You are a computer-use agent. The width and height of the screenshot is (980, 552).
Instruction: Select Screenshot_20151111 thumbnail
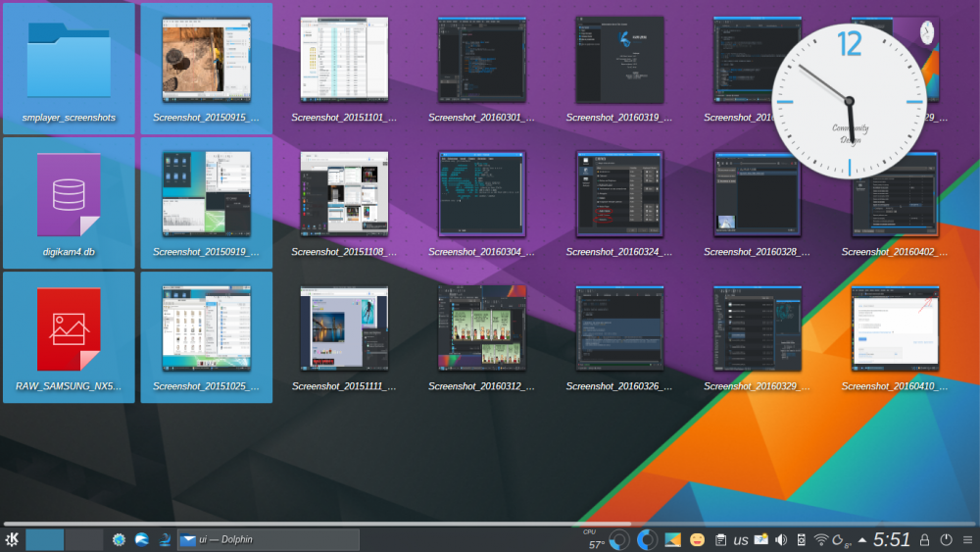click(x=344, y=328)
